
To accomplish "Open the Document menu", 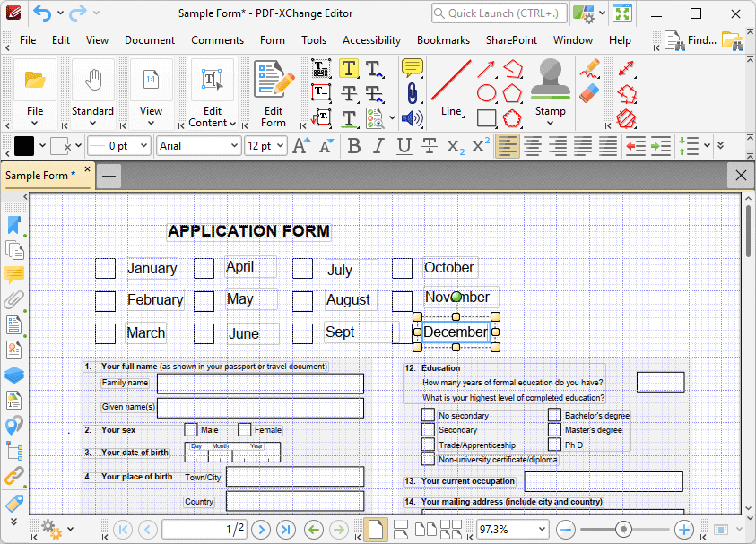I will point(150,40).
